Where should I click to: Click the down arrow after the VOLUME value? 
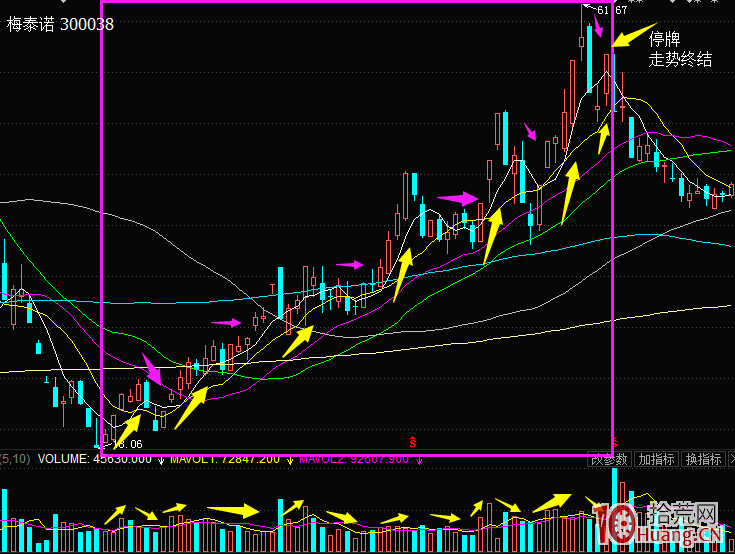coord(161,460)
